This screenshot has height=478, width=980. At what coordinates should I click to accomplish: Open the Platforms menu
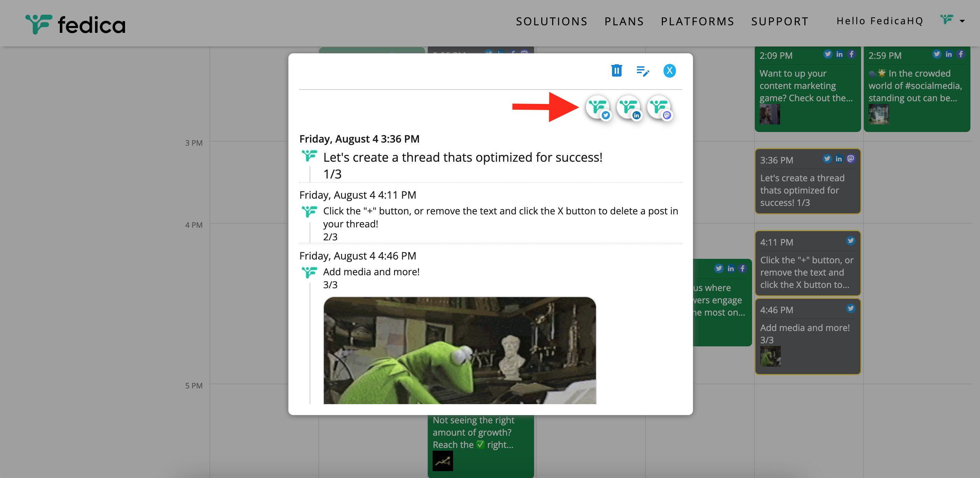[x=697, y=21]
